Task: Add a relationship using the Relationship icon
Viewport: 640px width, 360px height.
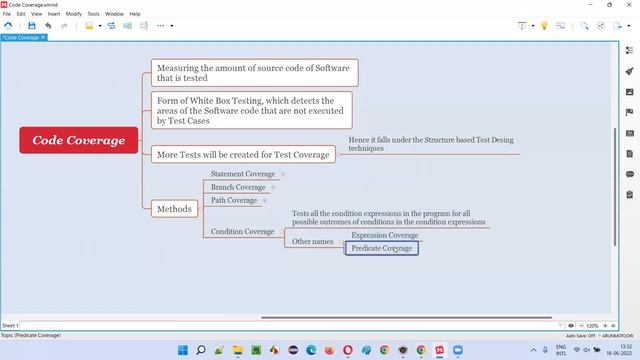Action: click(111, 26)
